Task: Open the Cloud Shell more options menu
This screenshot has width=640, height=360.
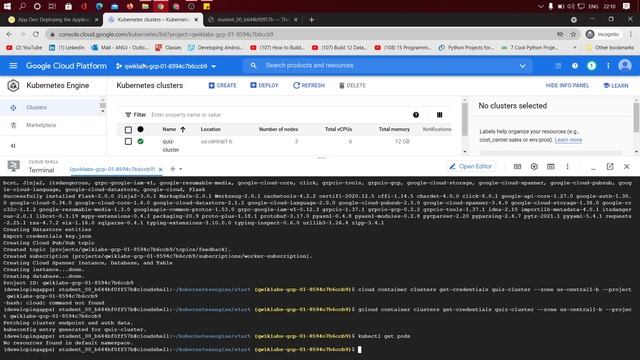Action: [x=567, y=167]
